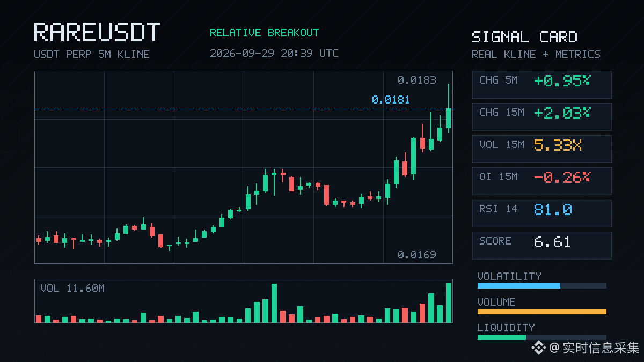Click the SCORE 6.61 card
Image resolution: width=644 pixels, height=362 pixels.
541,245
